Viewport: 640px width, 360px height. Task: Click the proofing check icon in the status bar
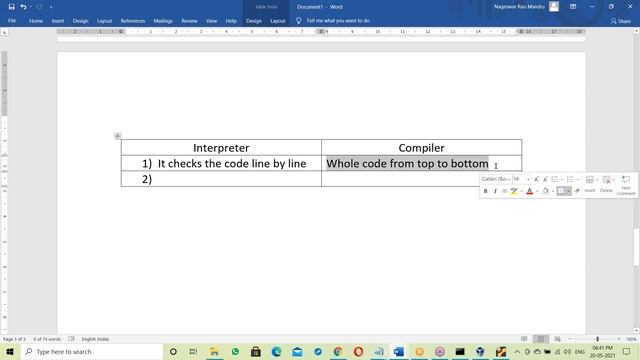click(71, 339)
